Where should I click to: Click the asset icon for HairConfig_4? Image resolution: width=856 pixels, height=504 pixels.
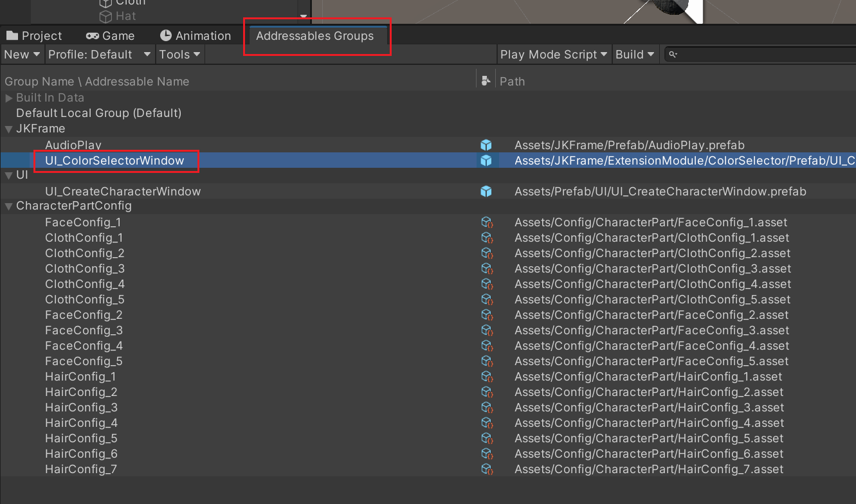[x=486, y=423]
